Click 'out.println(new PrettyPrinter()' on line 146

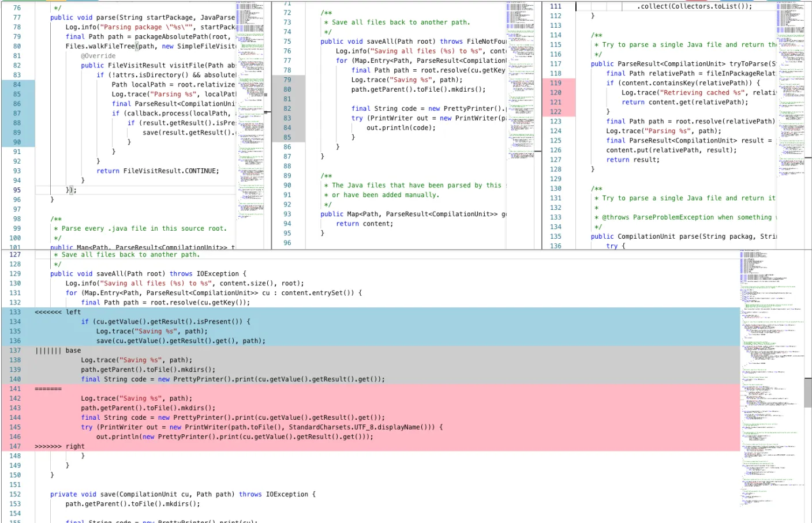[x=234, y=437]
